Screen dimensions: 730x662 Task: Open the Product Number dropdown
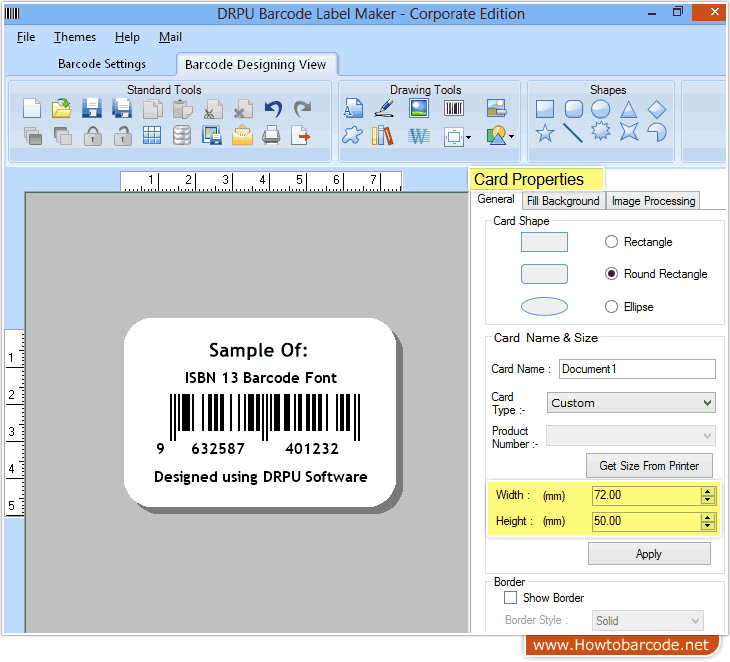(x=631, y=436)
